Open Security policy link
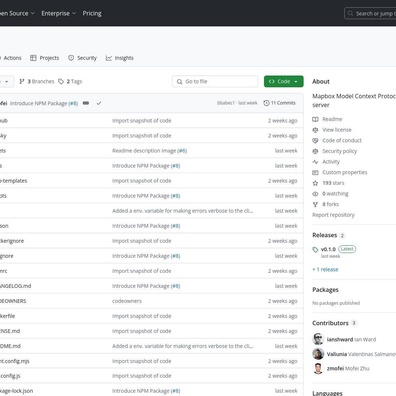 [x=339, y=151]
